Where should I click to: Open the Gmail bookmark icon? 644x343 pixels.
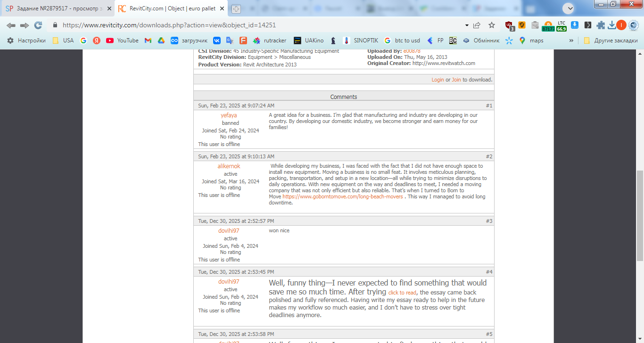tap(148, 41)
